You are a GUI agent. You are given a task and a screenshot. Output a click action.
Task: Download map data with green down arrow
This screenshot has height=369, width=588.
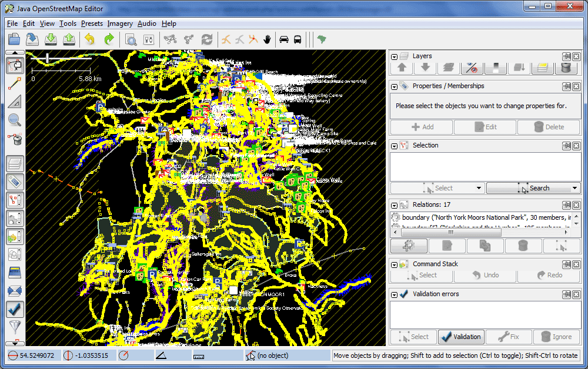click(51, 39)
